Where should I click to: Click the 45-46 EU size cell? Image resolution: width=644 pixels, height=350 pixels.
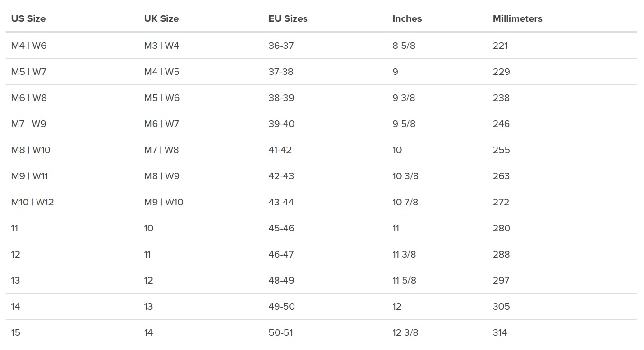click(x=281, y=229)
